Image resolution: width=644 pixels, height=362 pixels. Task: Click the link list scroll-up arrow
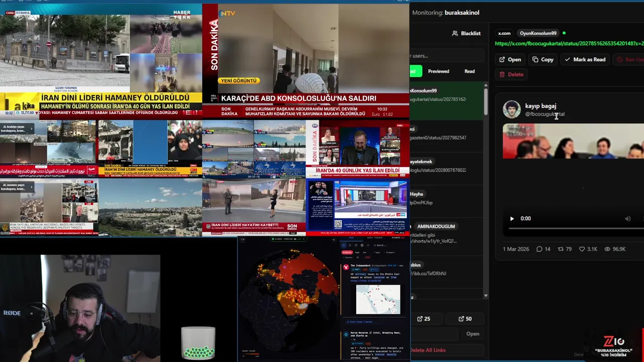pyautogui.click(x=486, y=85)
